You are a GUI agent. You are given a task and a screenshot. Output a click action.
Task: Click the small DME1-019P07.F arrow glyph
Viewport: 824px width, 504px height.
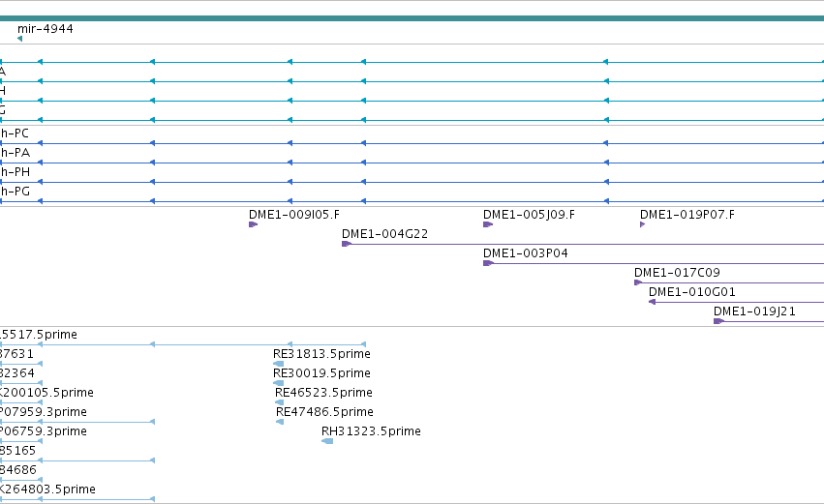(643, 224)
